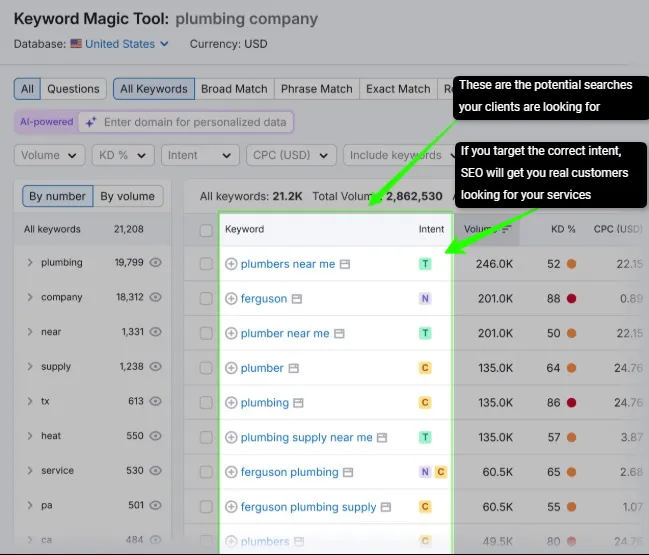Open the plumber near me keyword link

[x=285, y=333]
